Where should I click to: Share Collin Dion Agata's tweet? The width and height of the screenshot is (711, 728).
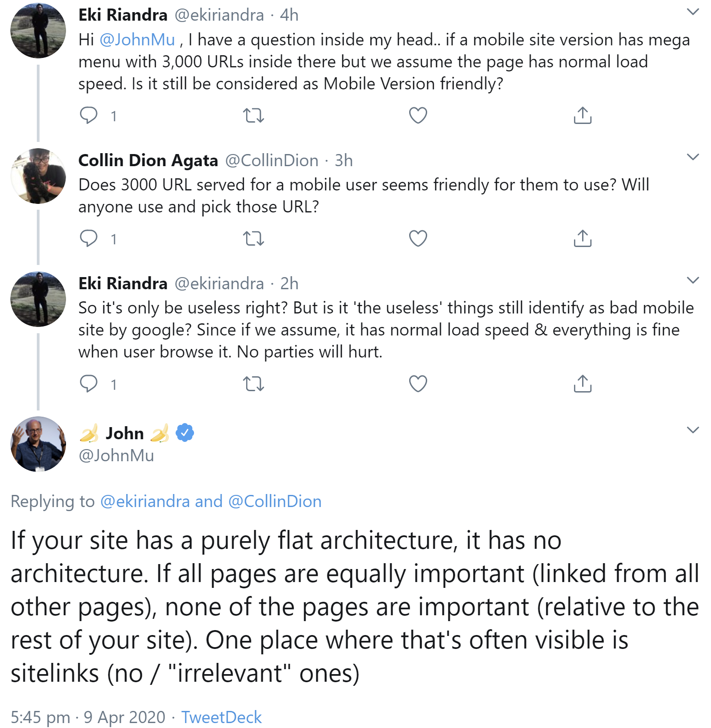tap(583, 238)
